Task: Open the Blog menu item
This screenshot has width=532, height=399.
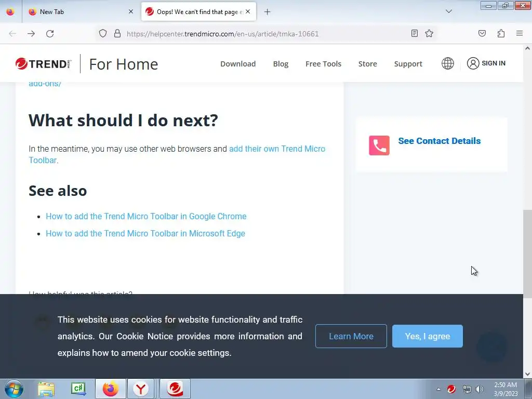Action: click(x=281, y=64)
